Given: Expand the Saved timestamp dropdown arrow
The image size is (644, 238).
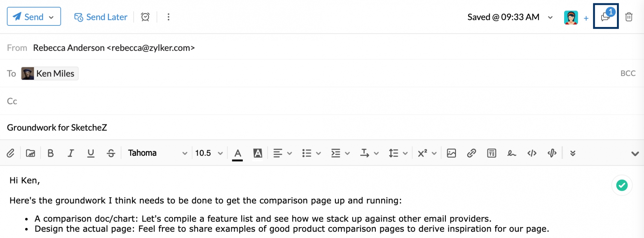Looking at the screenshot, I should point(550,17).
